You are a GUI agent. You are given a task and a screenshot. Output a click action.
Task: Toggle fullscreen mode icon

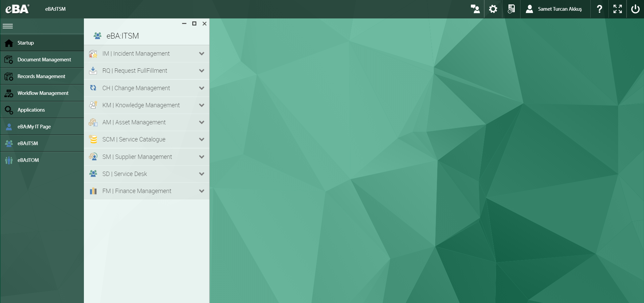tap(617, 9)
